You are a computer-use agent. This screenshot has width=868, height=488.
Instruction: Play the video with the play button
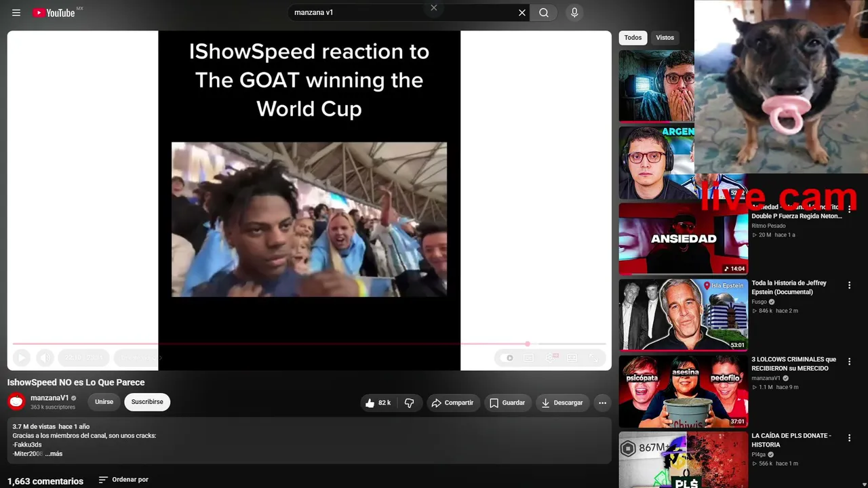(21, 358)
